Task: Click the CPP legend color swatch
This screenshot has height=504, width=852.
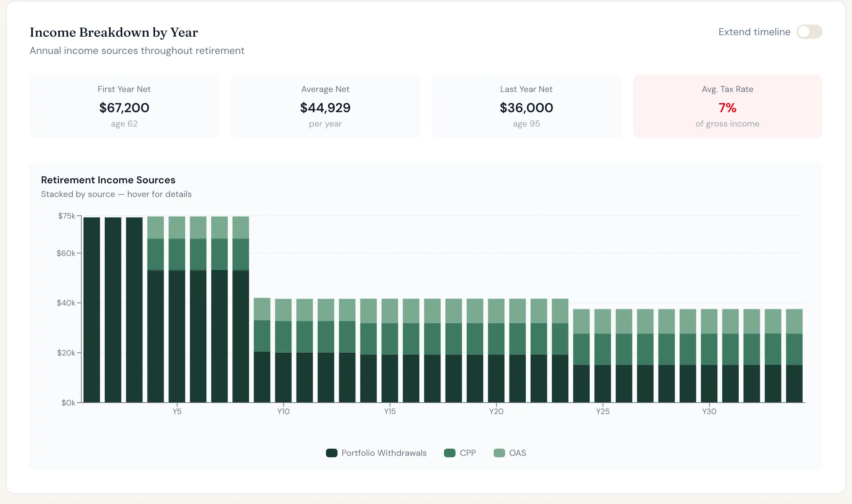Action: (x=450, y=453)
